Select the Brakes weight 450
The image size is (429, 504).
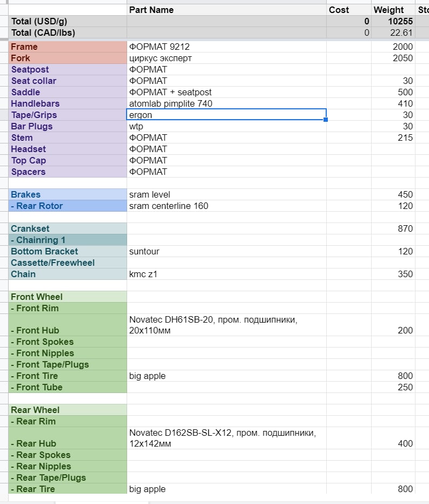pyautogui.click(x=393, y=194)
